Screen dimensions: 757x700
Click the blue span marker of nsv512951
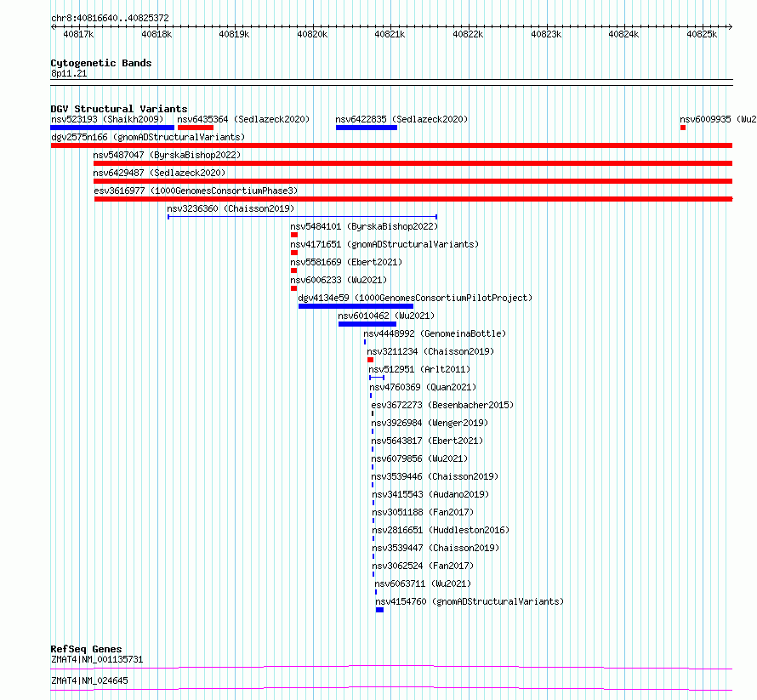[377, 378]
